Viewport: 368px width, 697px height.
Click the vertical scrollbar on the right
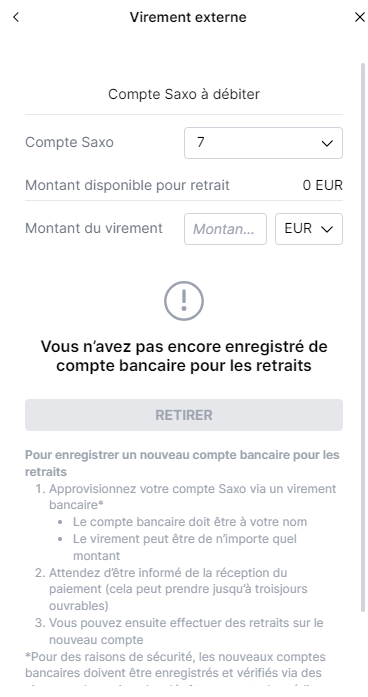tap(363, 338)
